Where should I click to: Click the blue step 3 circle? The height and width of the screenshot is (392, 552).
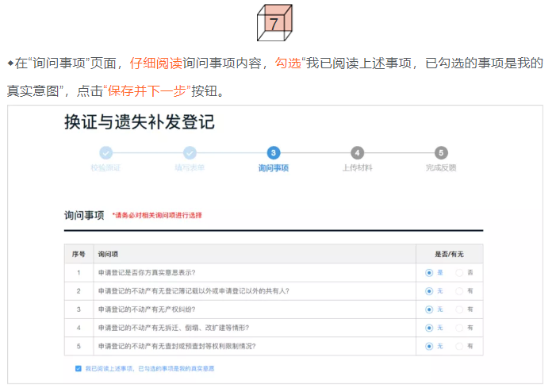(274, 152)
